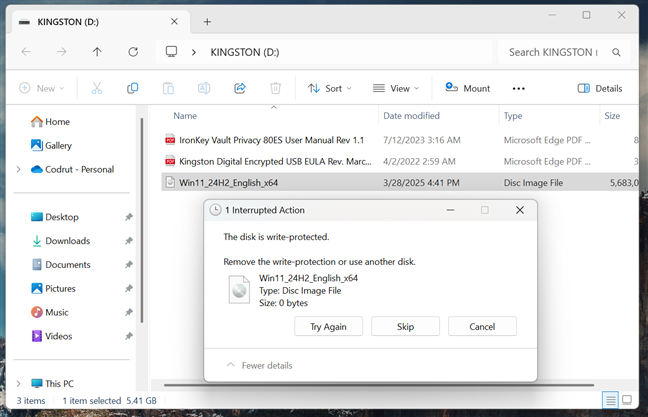This screenshot has width=648, height=417.
Task: Expand This PC in navigation pane
Action: point(19,384)
